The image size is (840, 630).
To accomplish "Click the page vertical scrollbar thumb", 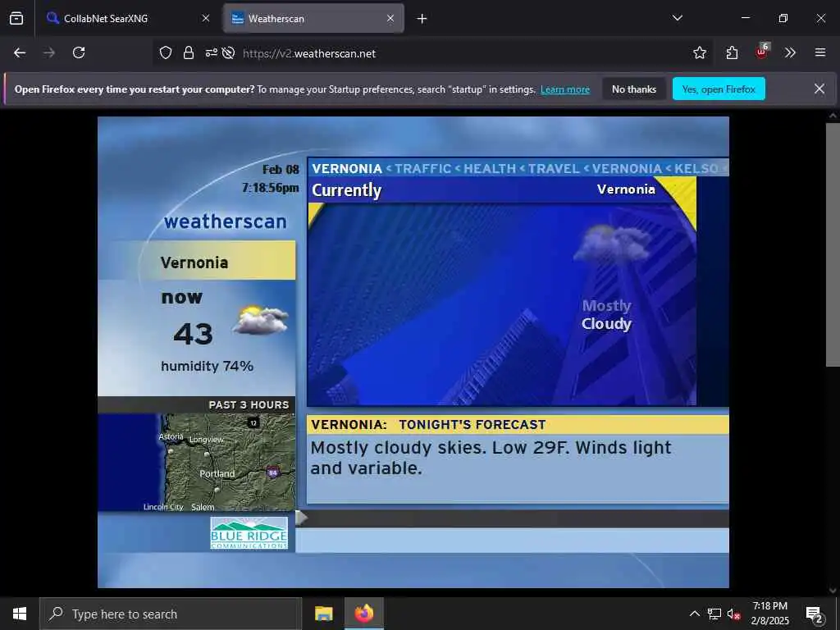I will 832,244.
